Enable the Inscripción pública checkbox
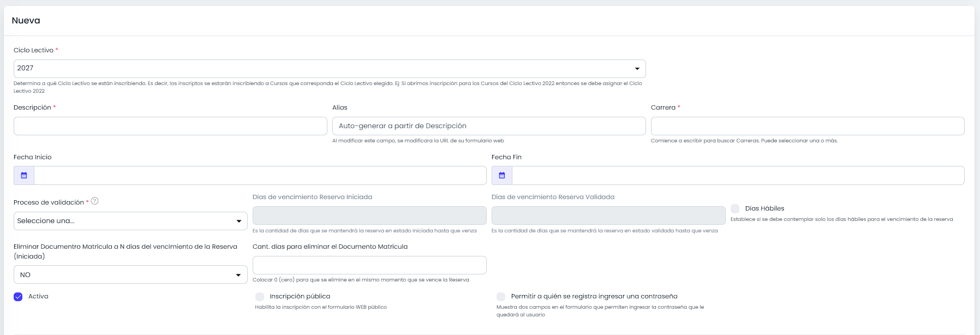The image size is (980, 335). click(260, 297)
